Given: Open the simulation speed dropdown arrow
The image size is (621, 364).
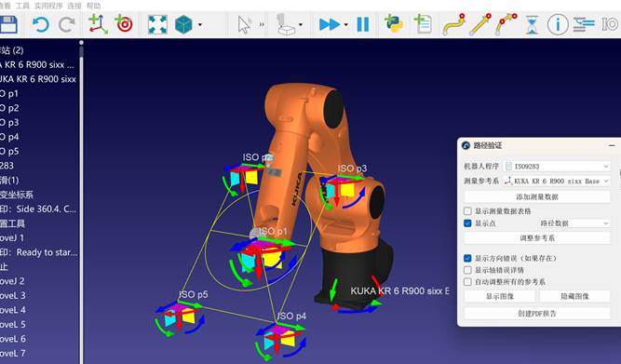Looking at the screenshot, I should coord(345,25).
